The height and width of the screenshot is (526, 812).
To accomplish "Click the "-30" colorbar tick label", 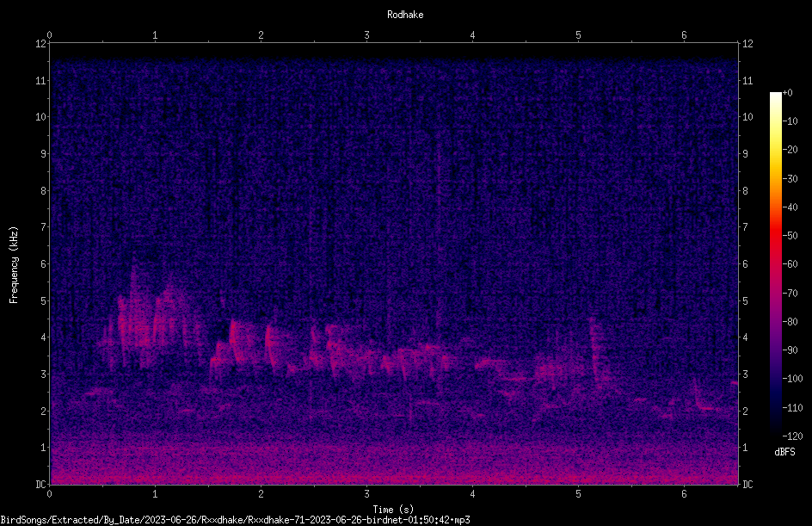I will coord(790,179).
